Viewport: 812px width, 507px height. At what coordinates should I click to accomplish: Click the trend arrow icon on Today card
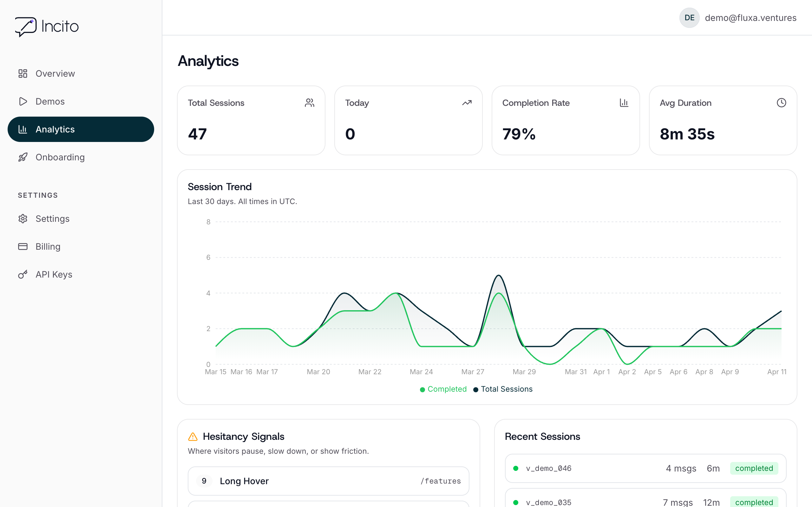(x=467, y=103)
